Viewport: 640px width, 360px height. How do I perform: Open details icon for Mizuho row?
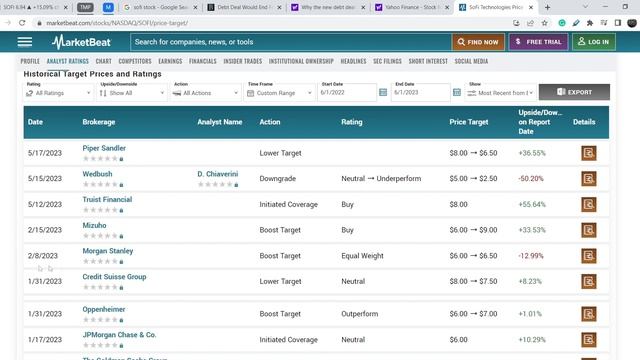coord(589,230)
